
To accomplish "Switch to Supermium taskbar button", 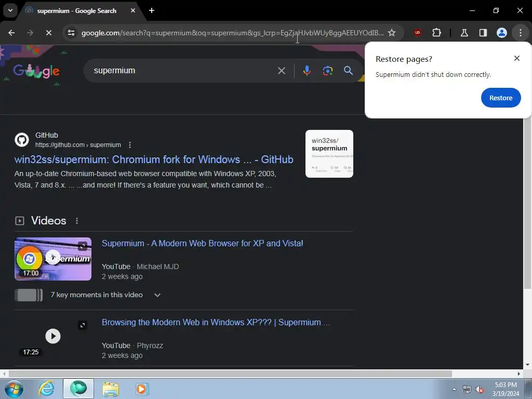I will 78,389.
